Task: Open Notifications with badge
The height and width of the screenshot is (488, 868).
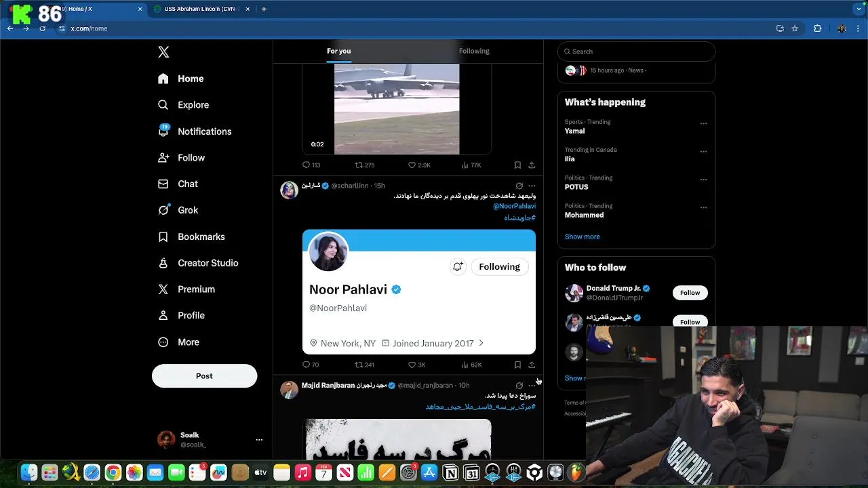Action: point(194,131)
